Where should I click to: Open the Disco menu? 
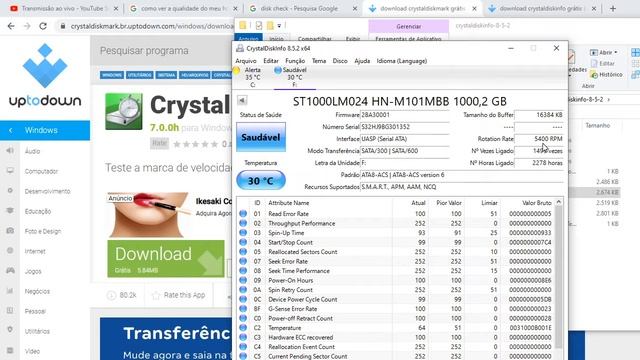click(x=340, y=61)
